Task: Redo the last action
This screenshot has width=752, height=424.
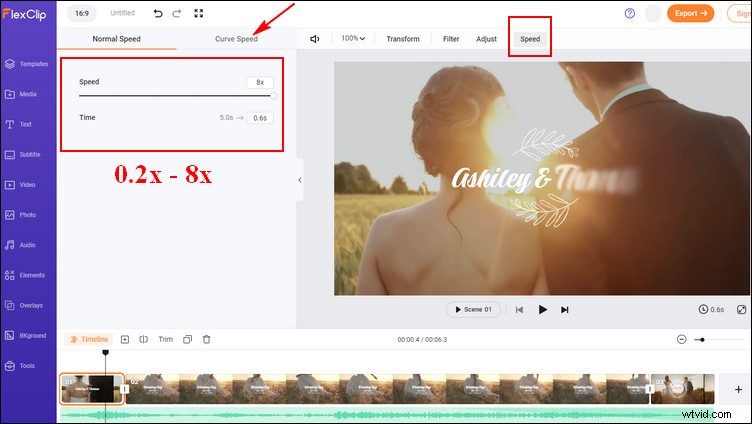Action: [x=176, y=13]
